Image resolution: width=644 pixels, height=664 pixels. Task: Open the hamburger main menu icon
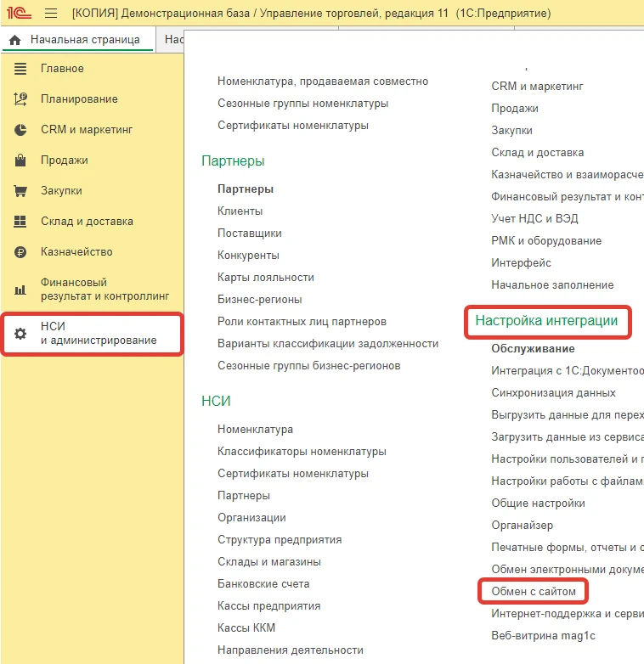click(x=51, y=14)
